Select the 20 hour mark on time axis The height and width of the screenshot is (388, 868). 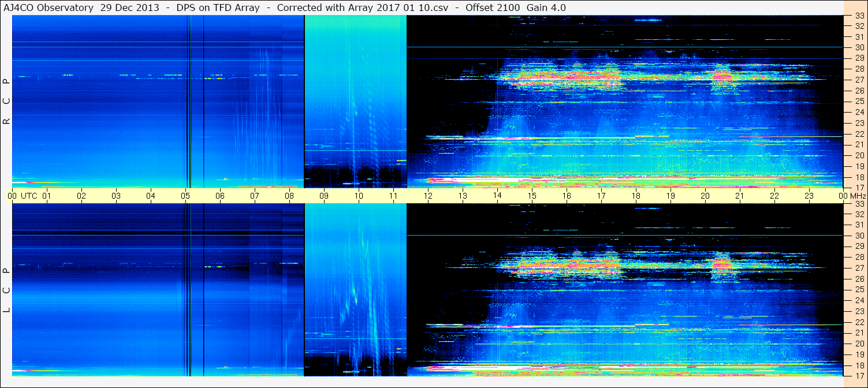705,196
